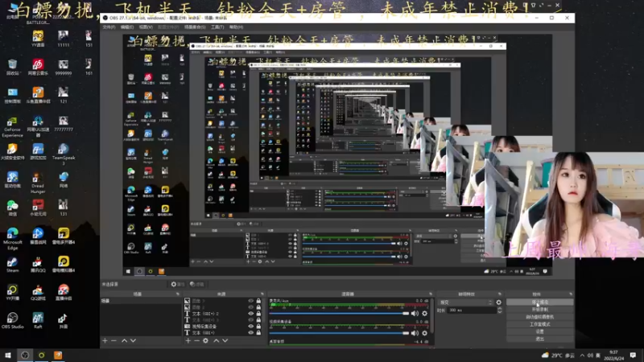The height and width of the screenshot is (362, 644).
Task: Select the 场景 entry in scenes list
Action: [x=140, y=301]
